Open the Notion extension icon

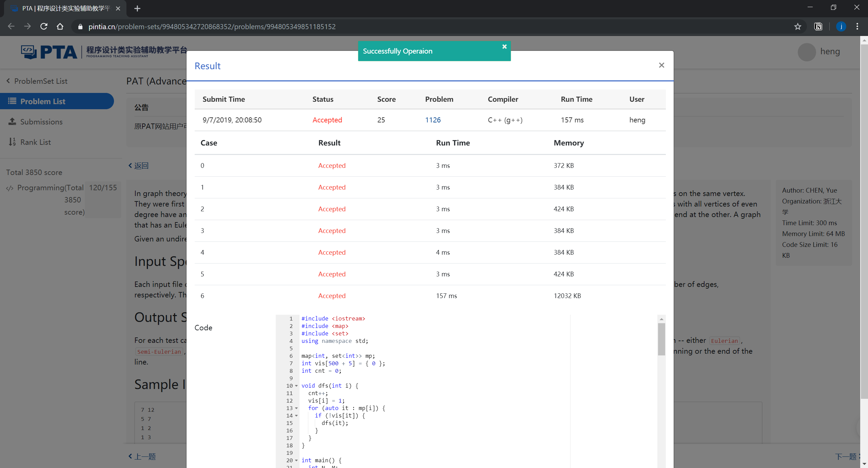click(x=818, y=26)
